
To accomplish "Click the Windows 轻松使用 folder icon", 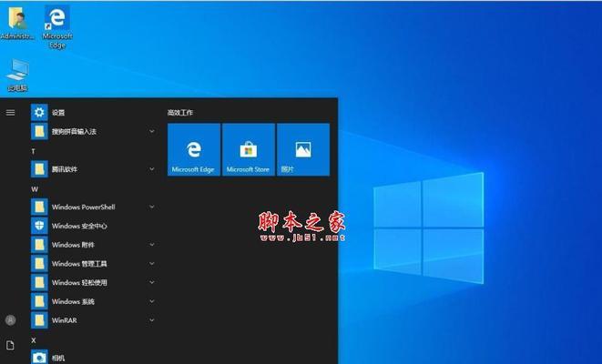I will tap(39, 283).
